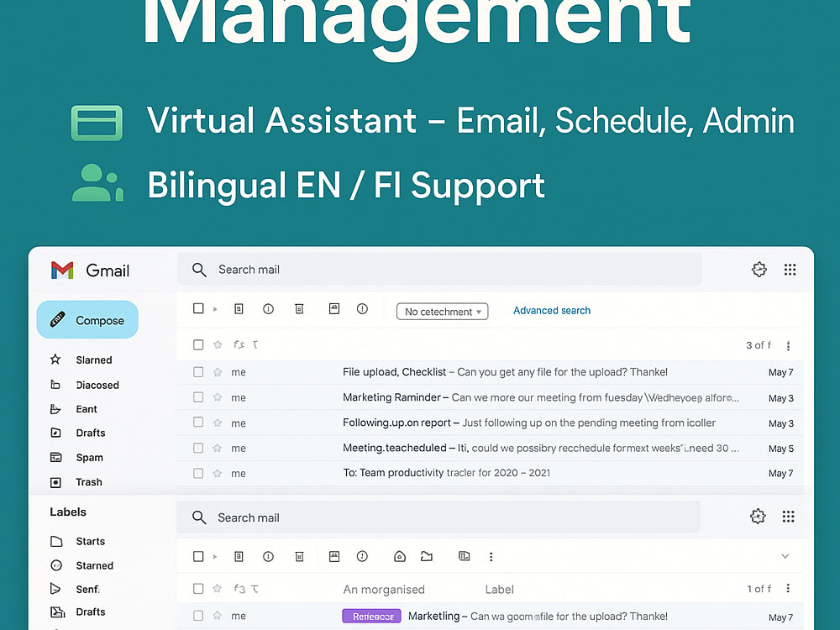This screenshot has height=630, width=840.
Task: Tick checkbox for Team productivity tracler email
Action: point(198,473)
